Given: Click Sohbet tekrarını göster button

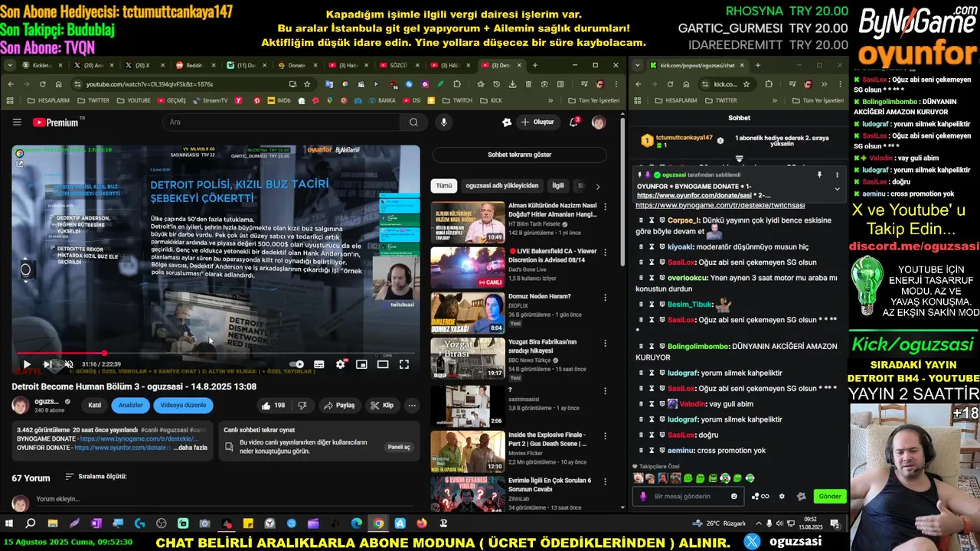Looking at the screenshot, I should coord(519,155).
